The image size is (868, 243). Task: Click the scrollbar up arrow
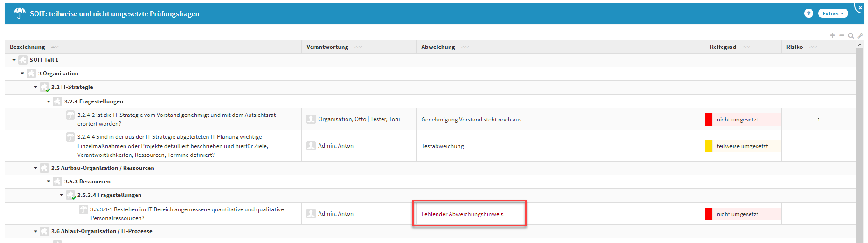[860, 45]
